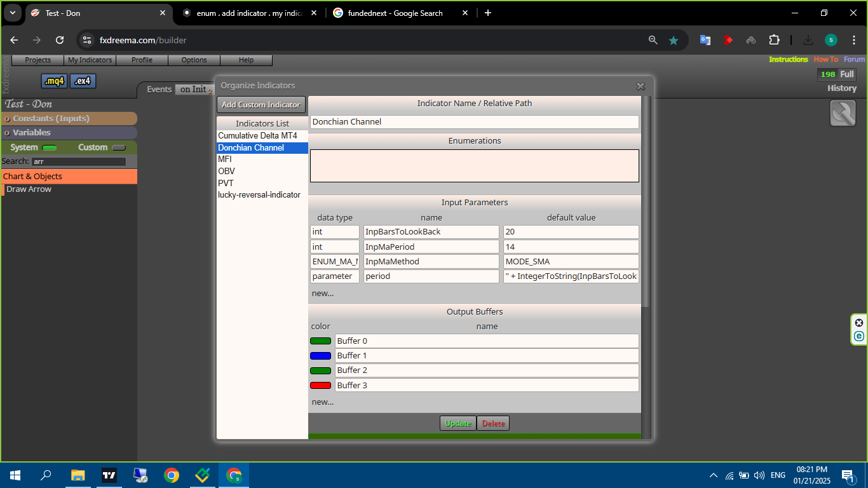Export project as .ex4 file
This screenshot has height=488, width=868.
[x=83, y=81]
